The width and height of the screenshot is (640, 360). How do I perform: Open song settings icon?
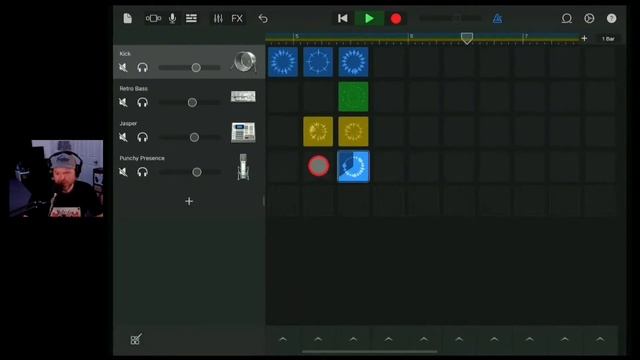tap(589, 18)
